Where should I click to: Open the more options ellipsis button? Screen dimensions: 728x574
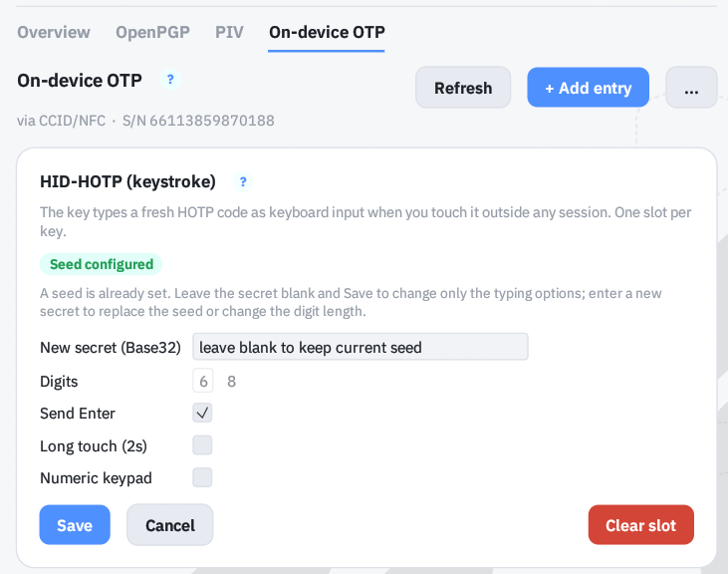point(691,88)
